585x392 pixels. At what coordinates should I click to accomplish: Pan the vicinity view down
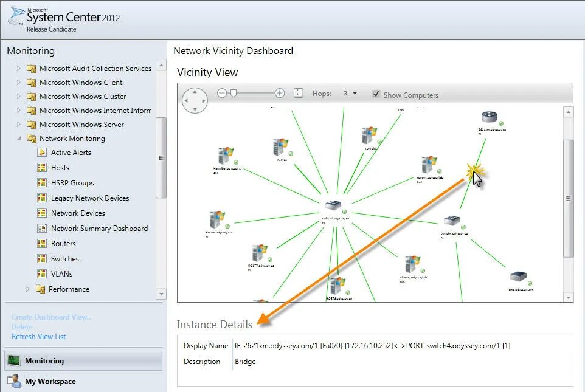click(195, 109)
